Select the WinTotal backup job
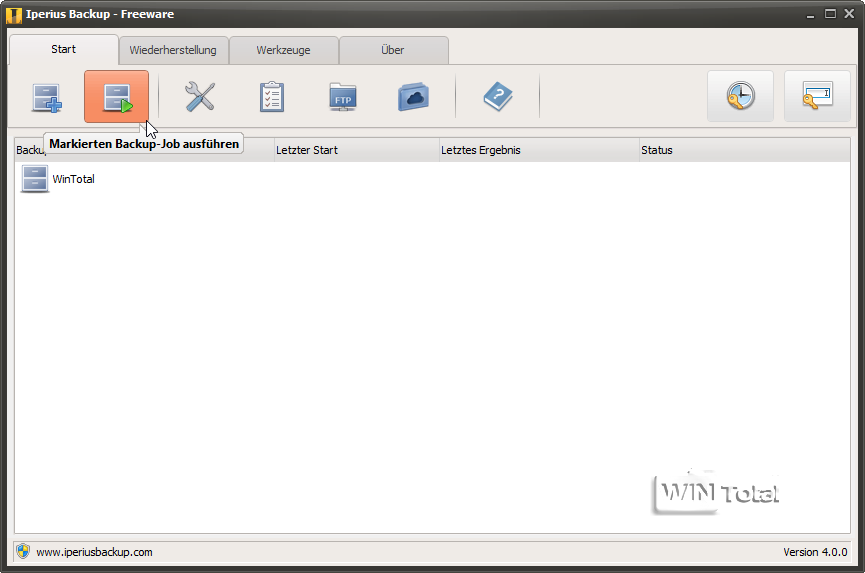 pyautogui.click(x=432, y=179)
